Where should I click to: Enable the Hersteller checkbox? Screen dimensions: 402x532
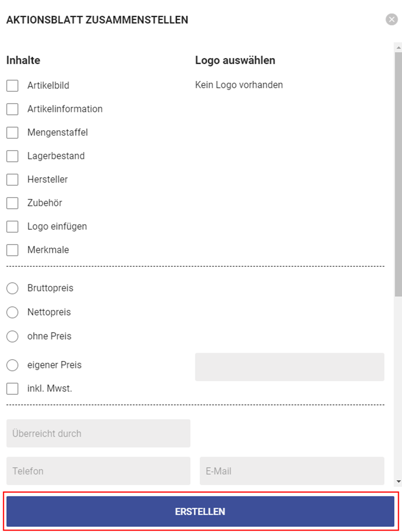pos(12,180)
